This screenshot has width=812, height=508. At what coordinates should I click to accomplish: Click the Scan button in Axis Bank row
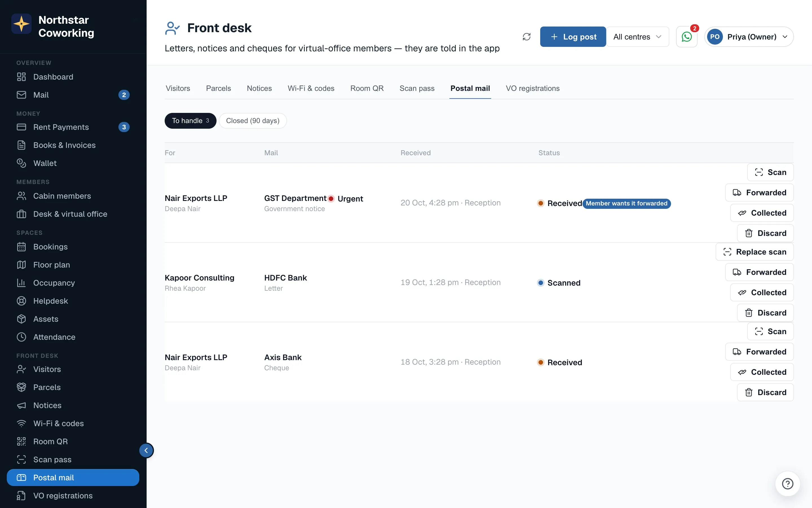770,332
